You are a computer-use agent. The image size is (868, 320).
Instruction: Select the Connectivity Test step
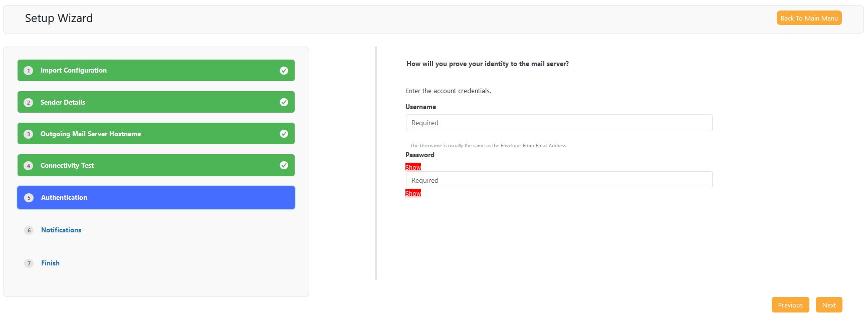click(67, 165)
